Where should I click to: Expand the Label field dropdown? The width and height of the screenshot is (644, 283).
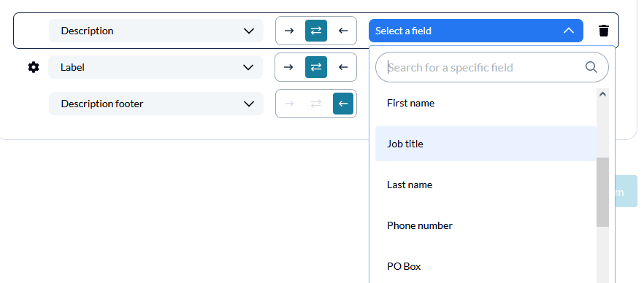tap(156, 67)
